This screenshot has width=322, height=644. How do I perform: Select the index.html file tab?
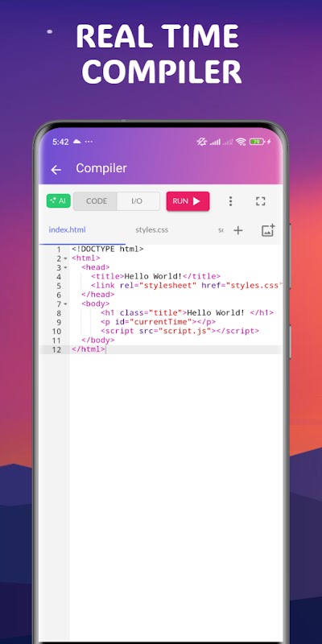click(68, 230)
